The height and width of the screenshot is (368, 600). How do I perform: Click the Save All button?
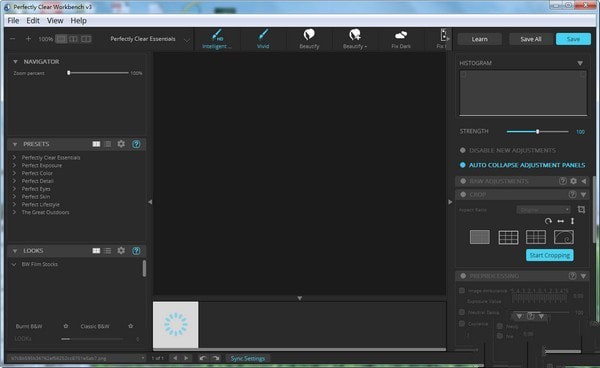530,39
